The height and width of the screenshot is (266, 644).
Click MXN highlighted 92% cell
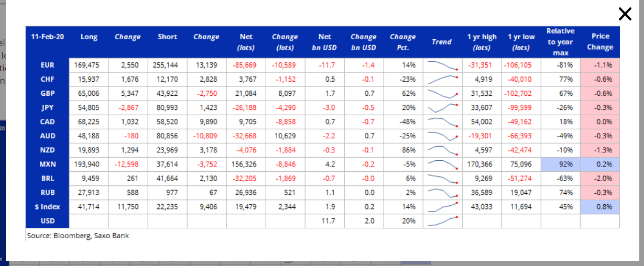[560, 164]
